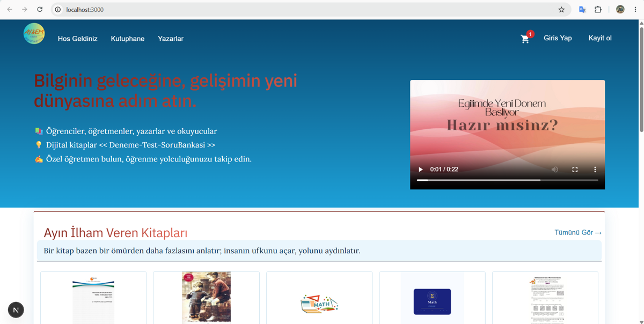The image size is (644, 324).
Task: Bookmark this page with the star icon
Action: pos(561,10)
